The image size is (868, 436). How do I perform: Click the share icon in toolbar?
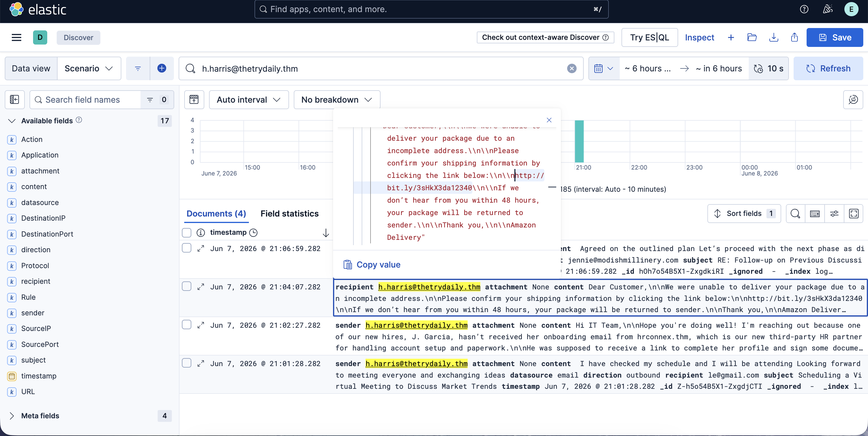point(794,37)
